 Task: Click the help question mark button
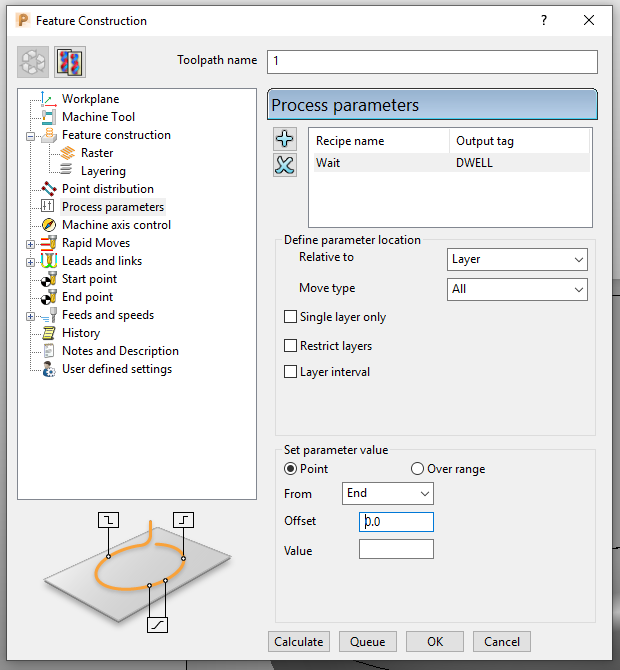pyautogui.click(x=544, y=21)
